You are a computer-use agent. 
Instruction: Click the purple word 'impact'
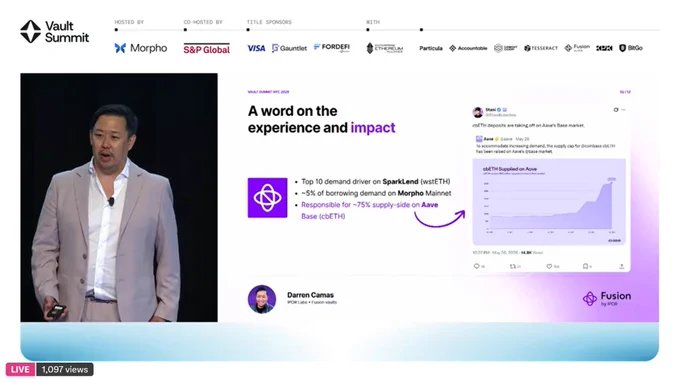373,128
